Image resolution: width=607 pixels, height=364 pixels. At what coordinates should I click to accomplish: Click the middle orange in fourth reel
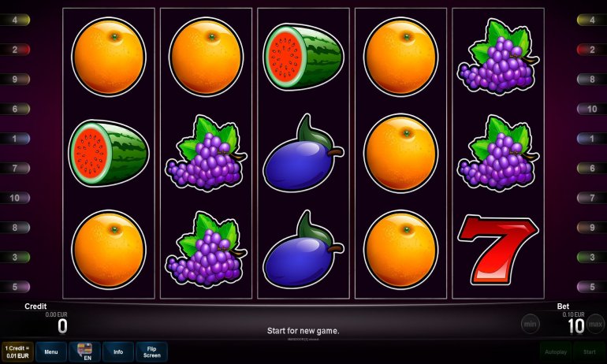[400, 153]
